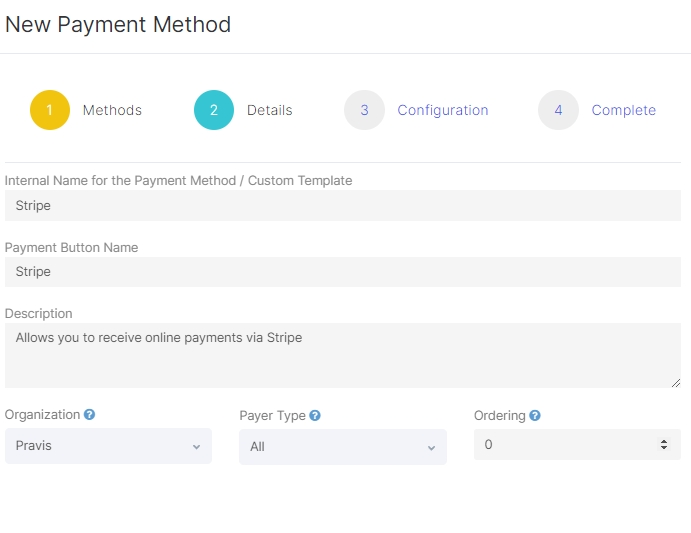The height and width of the screenshot is (533, 691).
Task: Click step 1 yellow circle icon
Action: pyautogui.click(x=50, y=110)
